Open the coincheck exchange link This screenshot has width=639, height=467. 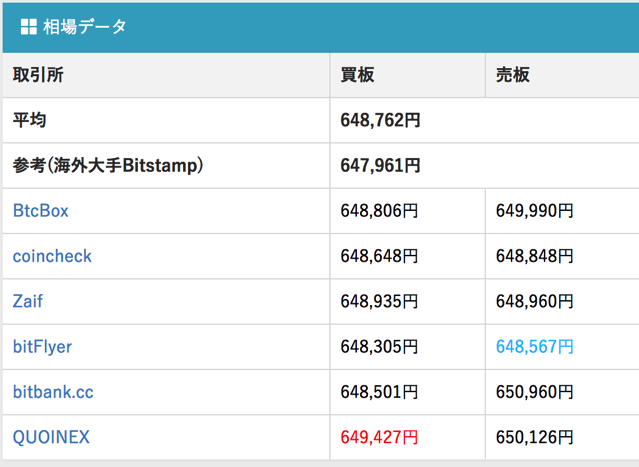(x=52, y=256)
